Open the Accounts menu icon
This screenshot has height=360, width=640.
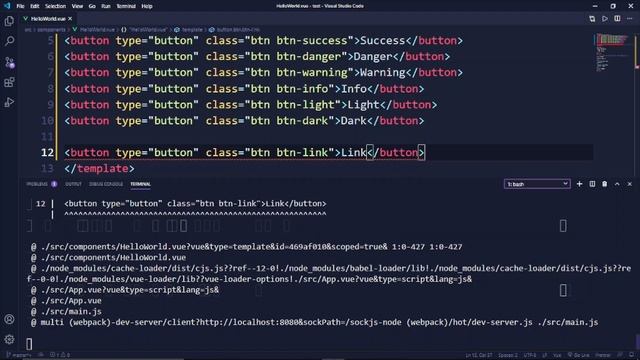[9, 319]
